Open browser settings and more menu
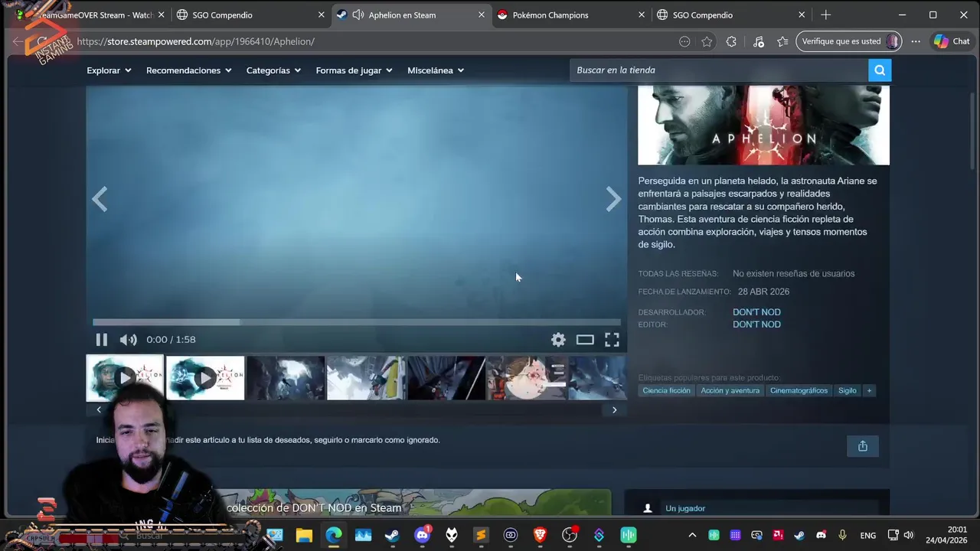The height and width of the screenshot is (551, 980). coord(916,41)
